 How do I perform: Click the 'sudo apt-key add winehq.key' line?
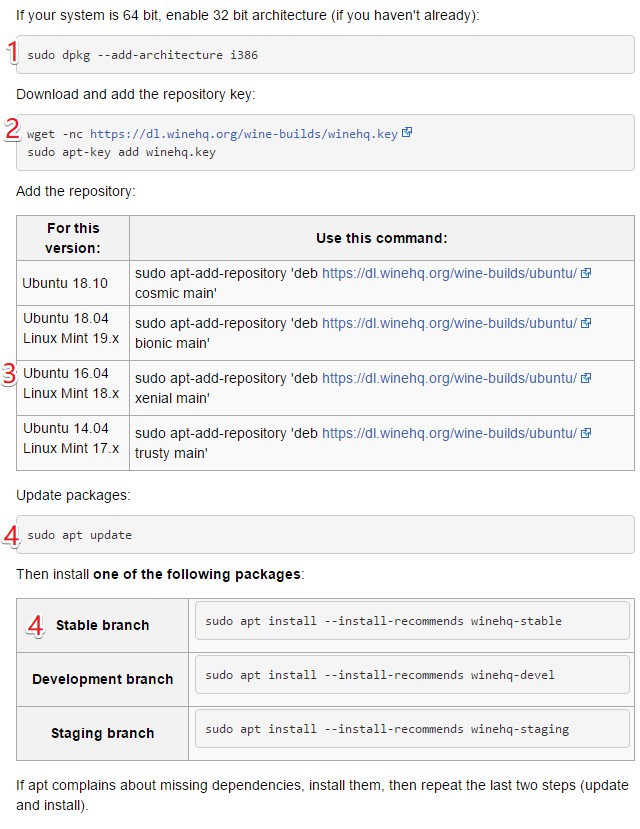click(x=122, y=152)
